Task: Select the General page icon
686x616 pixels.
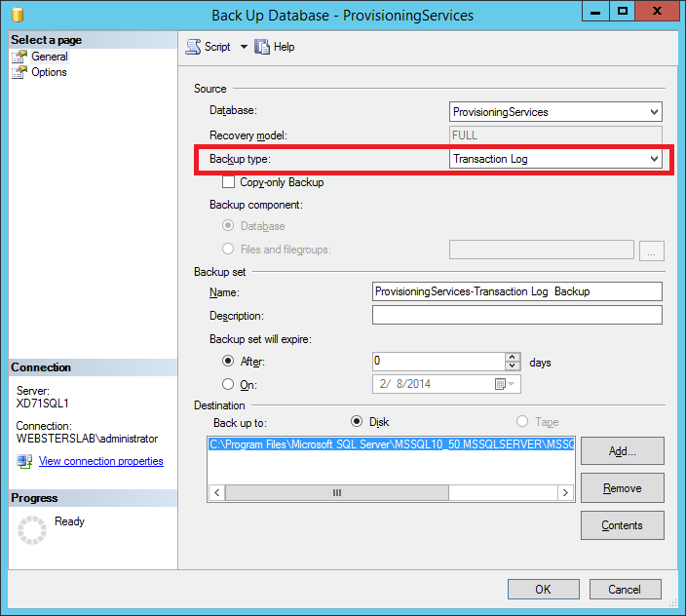Action: 20,57
